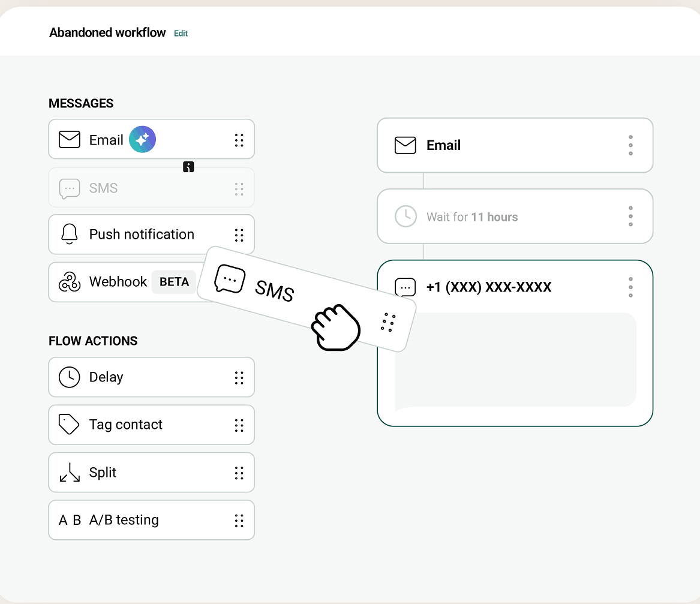
Task: Click the tag icon in Tag contact block
Action: point(69,425)
